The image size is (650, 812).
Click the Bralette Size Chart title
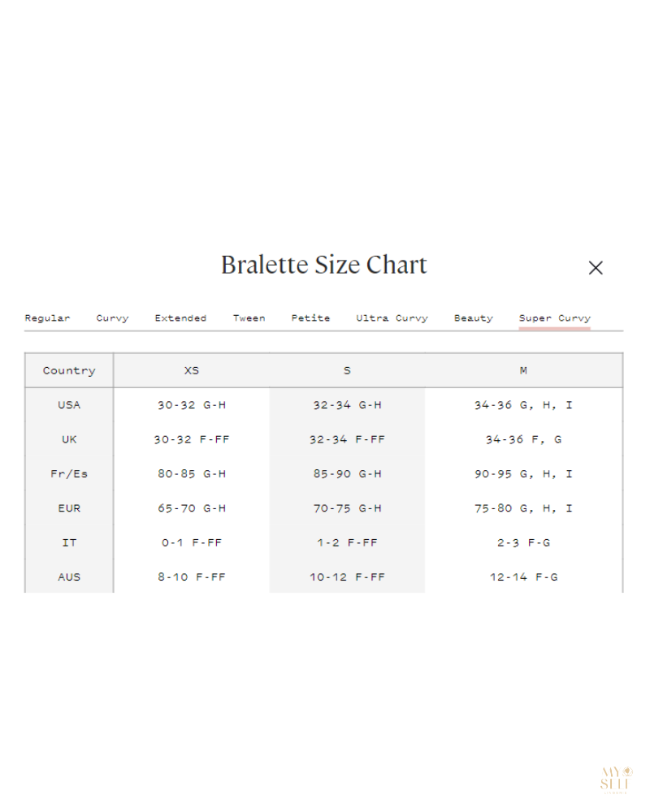click(323, 266)
